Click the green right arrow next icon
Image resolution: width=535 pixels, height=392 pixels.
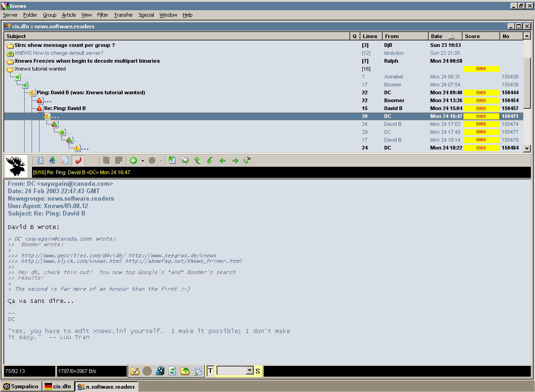point(235,161)
